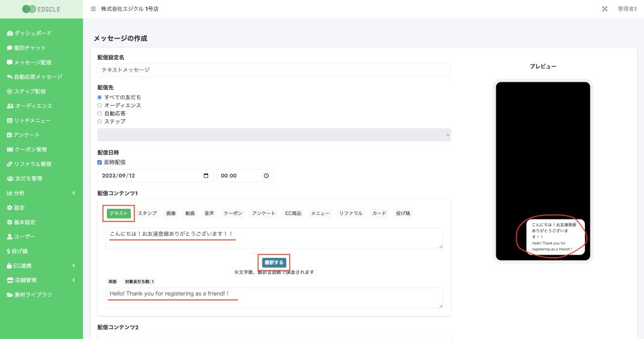Image resolution: width=644 pixels, height=339 pixels.
Task: Click the 株式会社エジクル 1号店 store name
Action: coord(130,9)
